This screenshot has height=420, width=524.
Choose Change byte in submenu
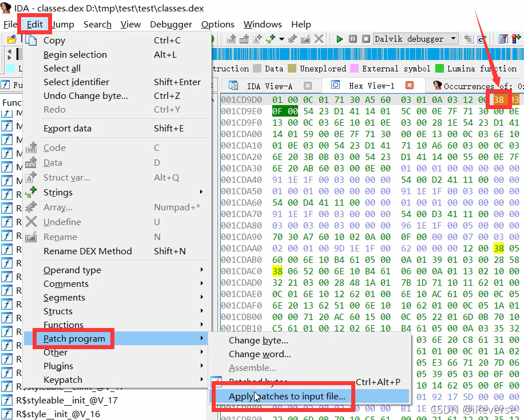(309, 340)
